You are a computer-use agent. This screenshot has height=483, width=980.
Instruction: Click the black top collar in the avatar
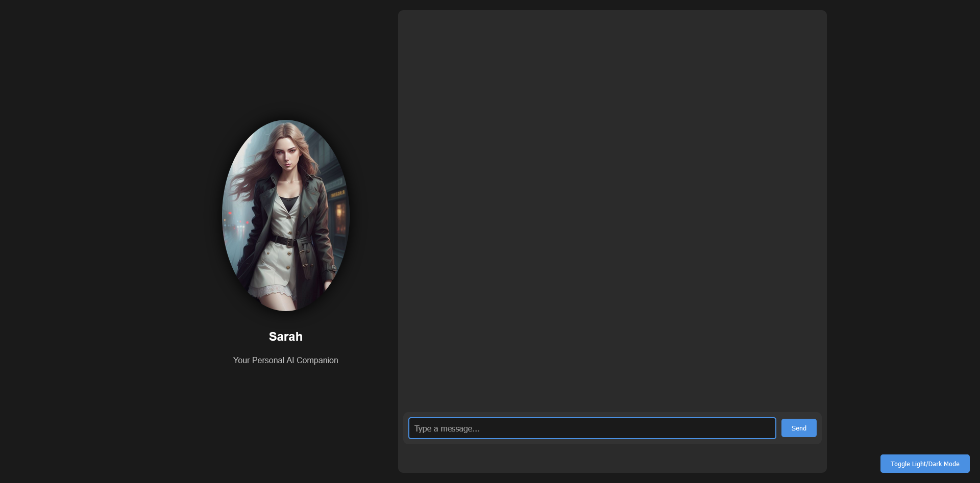point(289,202)
